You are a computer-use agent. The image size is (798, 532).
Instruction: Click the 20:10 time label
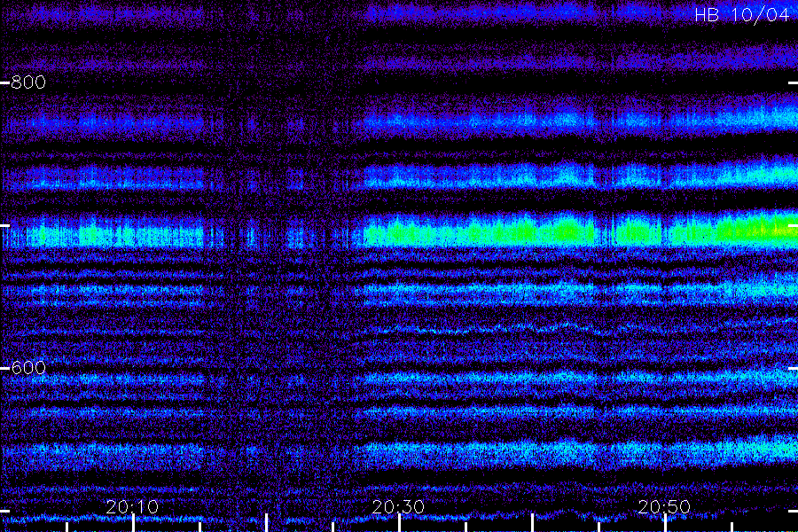click(x=132, y=506)
